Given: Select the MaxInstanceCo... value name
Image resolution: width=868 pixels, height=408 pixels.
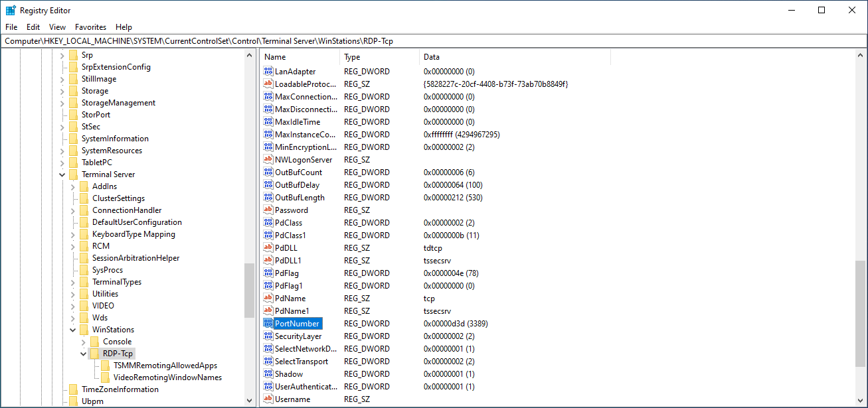Looking at the screenshot, I should [x=306, y=134].
